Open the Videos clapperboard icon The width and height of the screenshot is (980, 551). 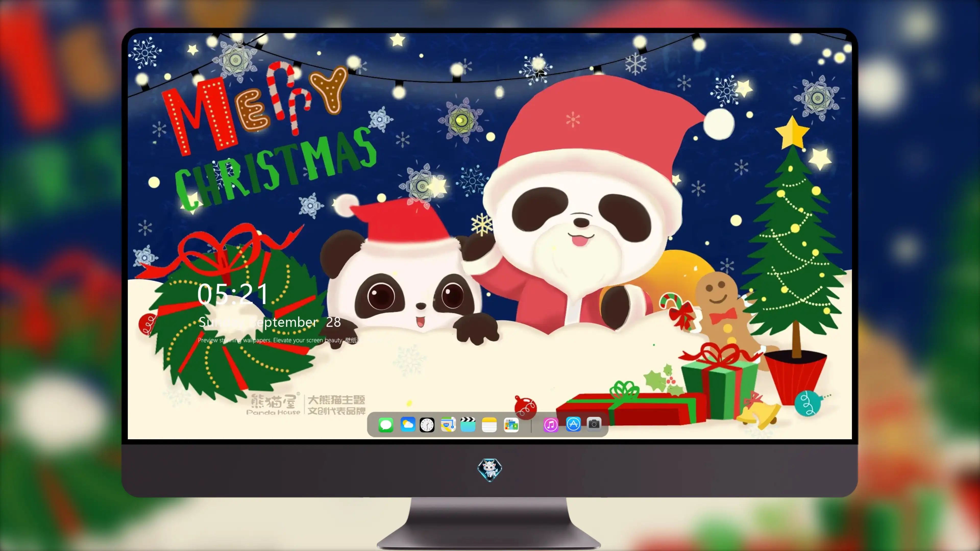point(468,424)
